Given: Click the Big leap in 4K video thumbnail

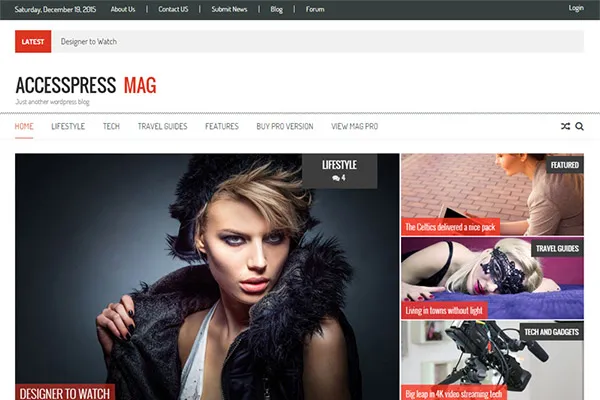Looking at the screenshot, I should point(492,360).
